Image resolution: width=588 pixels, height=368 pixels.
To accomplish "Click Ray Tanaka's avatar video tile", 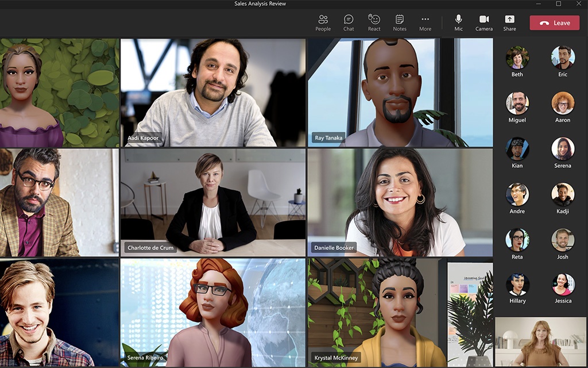I will (400, 92).
